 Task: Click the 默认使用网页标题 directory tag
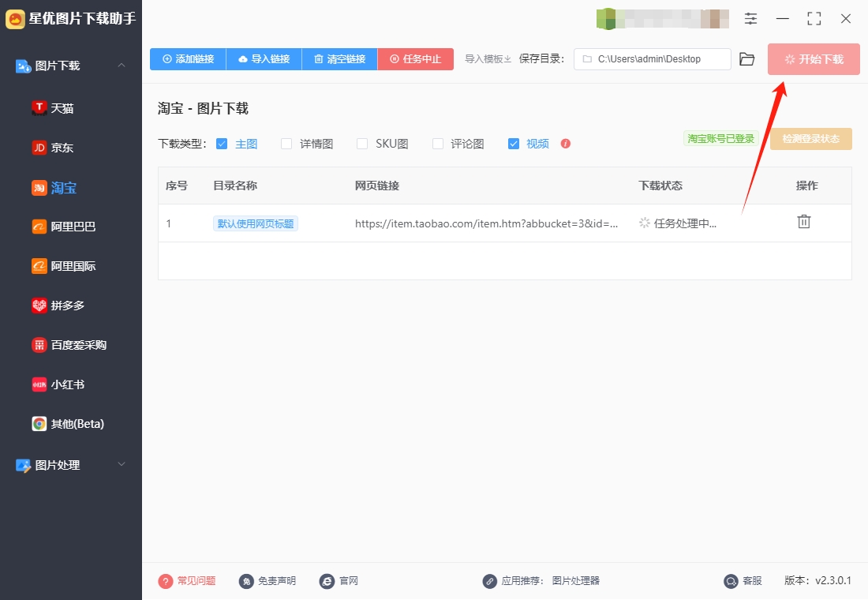[255, 223]
